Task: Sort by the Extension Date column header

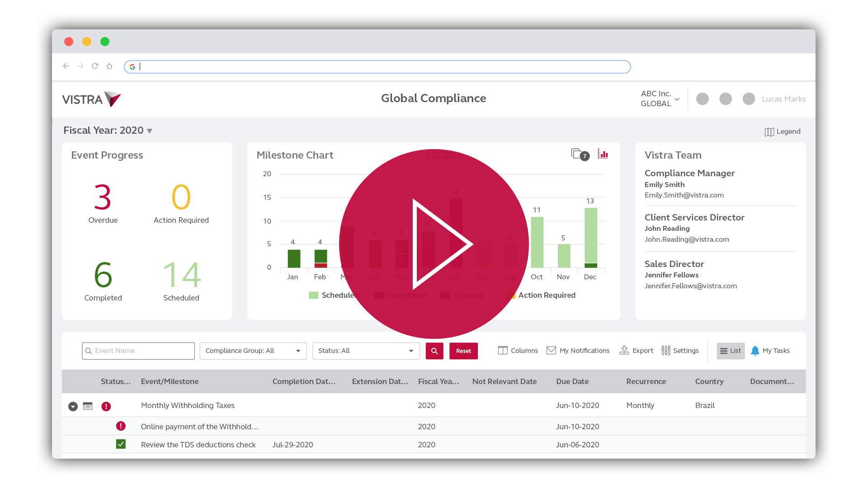Action: (x=380, y=381)
